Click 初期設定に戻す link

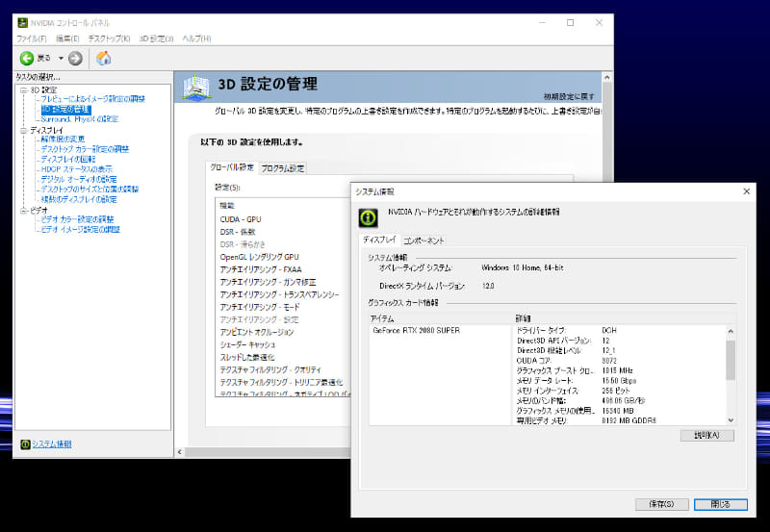pyautogui.click(x=569, y=96)
